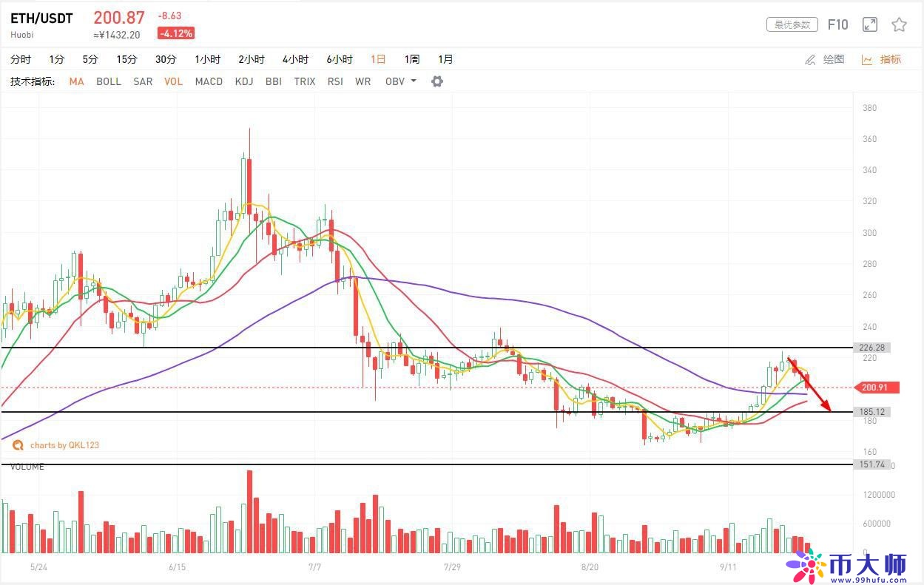Click the 最优参数 button
This screenshot has width=924, height=585.
pyautogui.click(x=792, y=24)
